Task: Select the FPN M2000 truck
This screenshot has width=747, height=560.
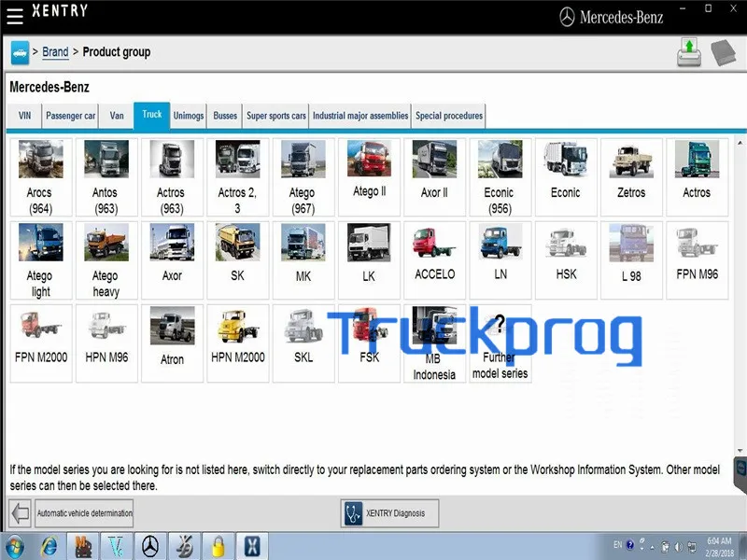Action: (41, 343)
